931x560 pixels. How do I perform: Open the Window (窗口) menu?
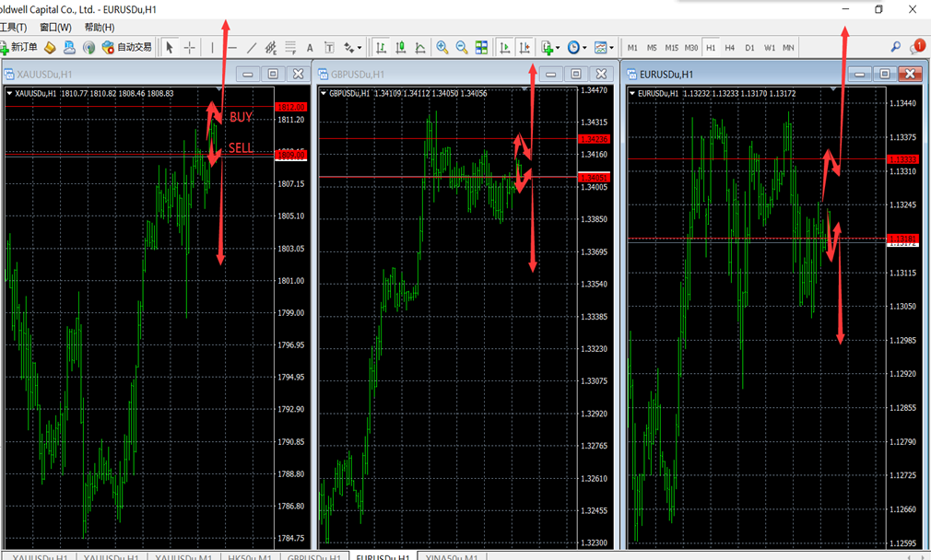(55, 28)
